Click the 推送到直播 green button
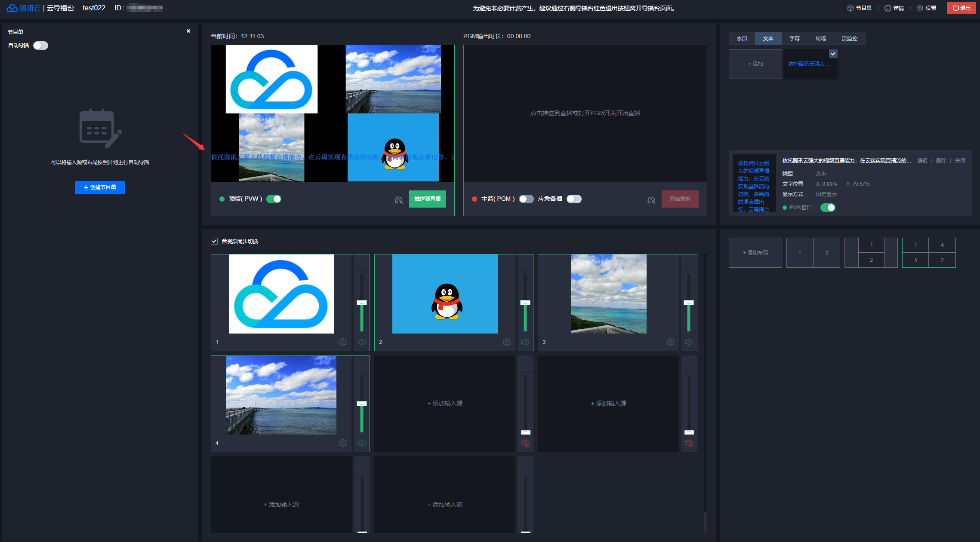 coord(427,199)
